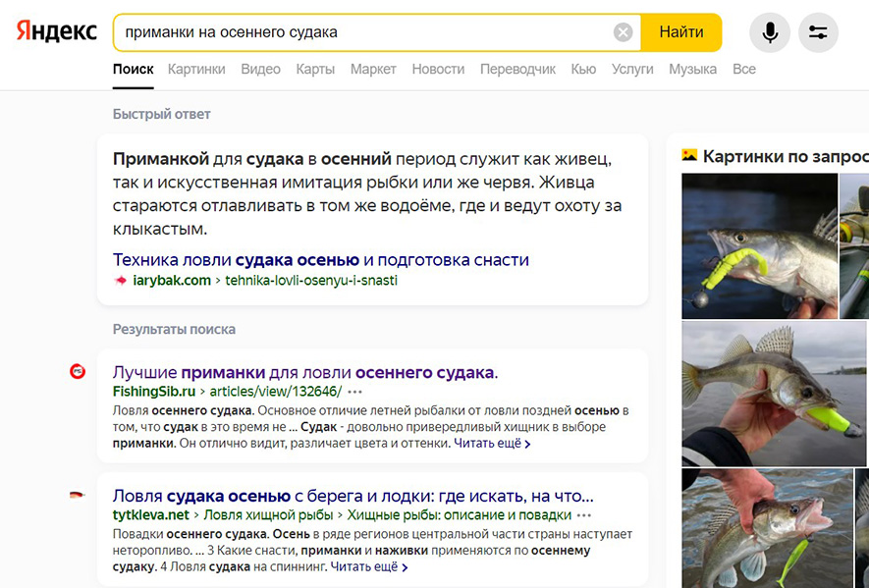Open FishingSib.ru result three-dots menu
The width and height of the screenshot is (869, 588).
click(354, 392)
